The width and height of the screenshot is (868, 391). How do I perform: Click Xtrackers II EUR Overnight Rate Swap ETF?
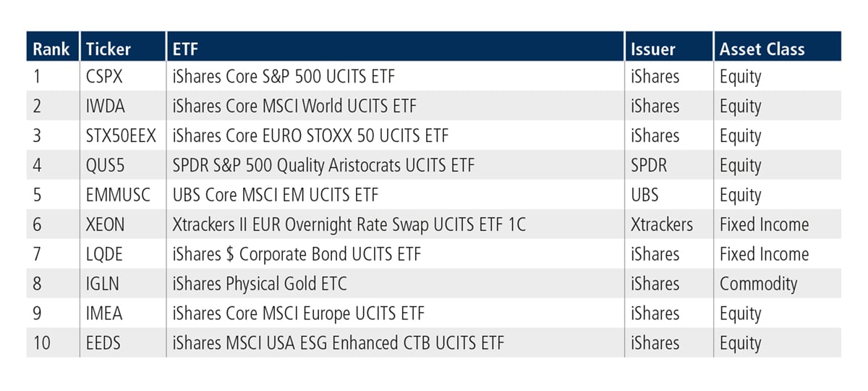(349, 224)
